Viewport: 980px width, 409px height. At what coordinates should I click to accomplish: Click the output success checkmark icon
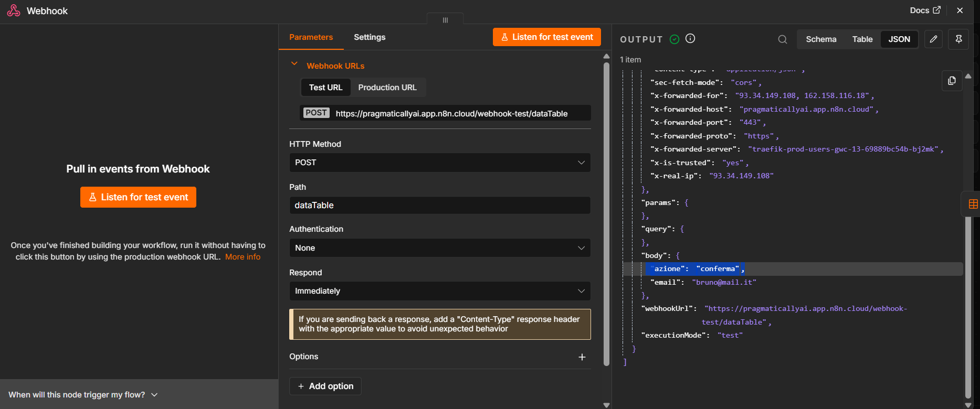click(675, 39)
